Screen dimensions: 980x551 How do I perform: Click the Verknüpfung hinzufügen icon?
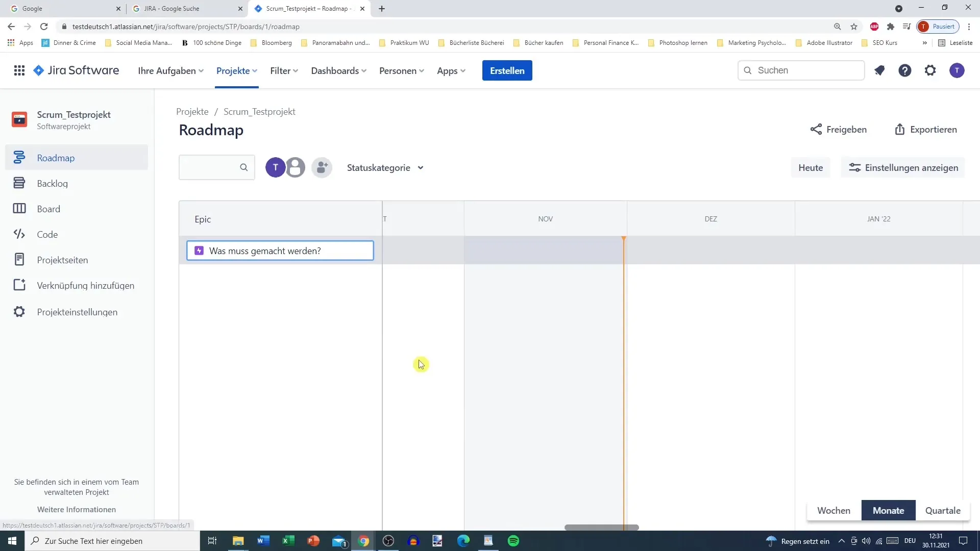[18, 285]
